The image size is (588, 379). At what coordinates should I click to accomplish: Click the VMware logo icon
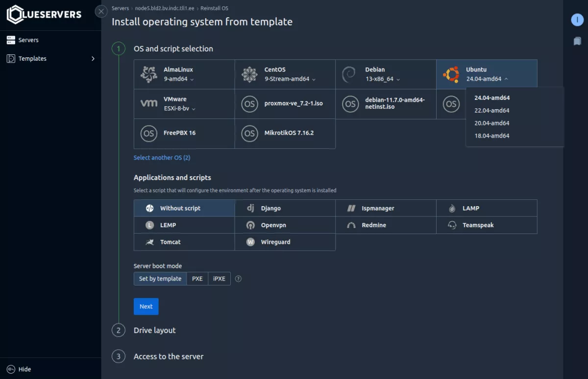[x=149, y=104]
